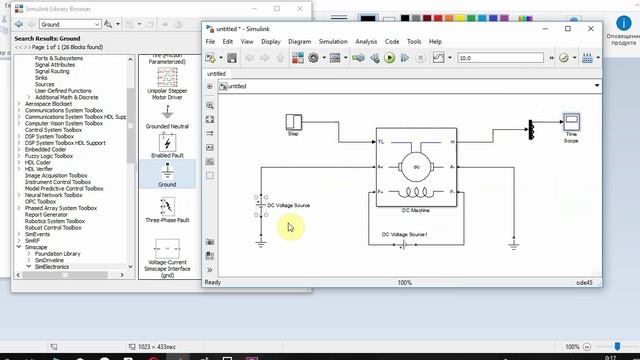Hide/Show Explorer Bar round button

[210, 86]
